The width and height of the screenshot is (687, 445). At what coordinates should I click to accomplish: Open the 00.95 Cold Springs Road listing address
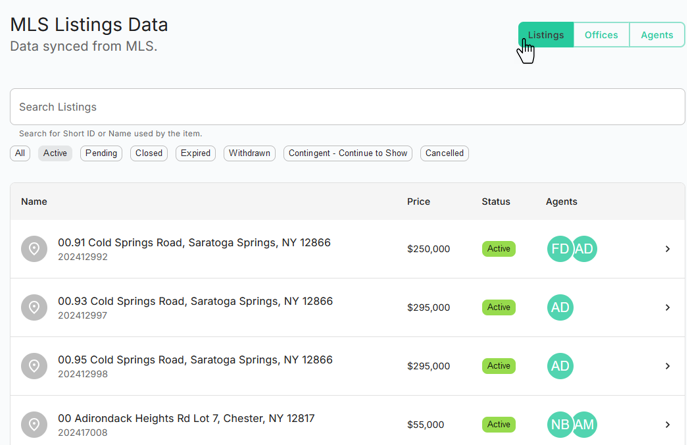194,360
